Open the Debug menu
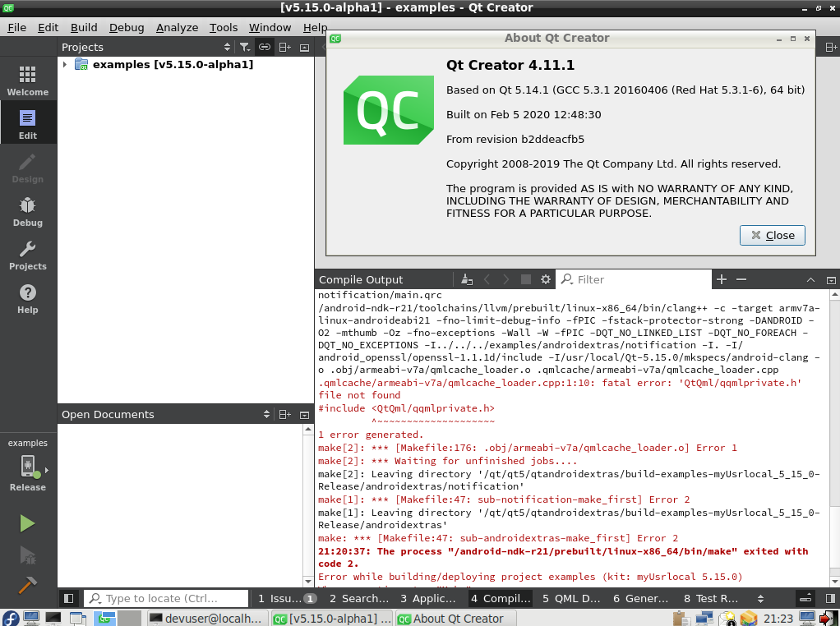This screenshot has width=840, height=626. click(127, 27)
